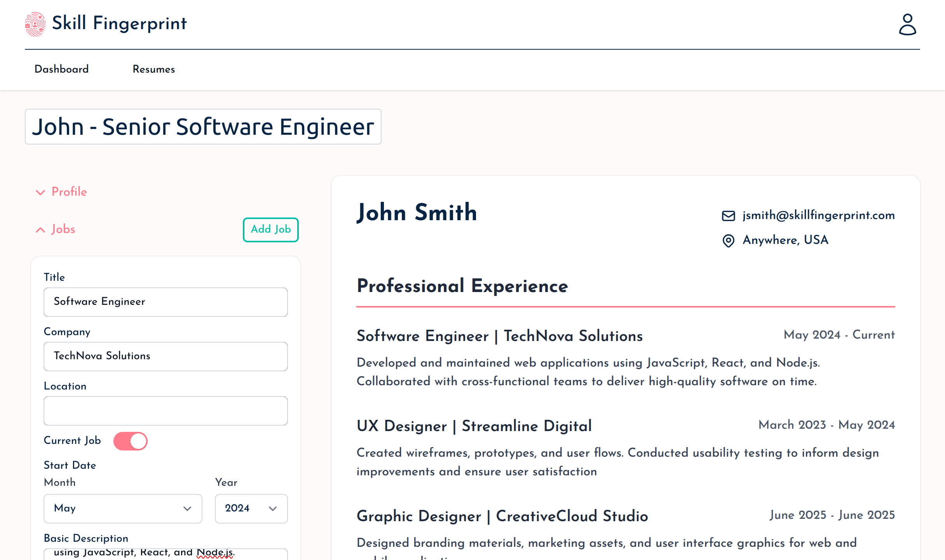This screenshot has width=945, height=560.
Task: Open the start Year dropdown
Action: (251, 509)
